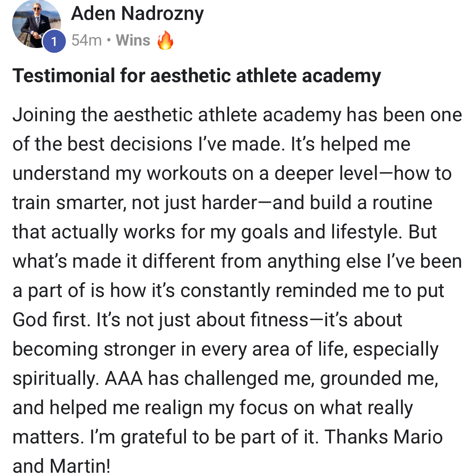Click the name Mario in the post

(x=418, y=437)
